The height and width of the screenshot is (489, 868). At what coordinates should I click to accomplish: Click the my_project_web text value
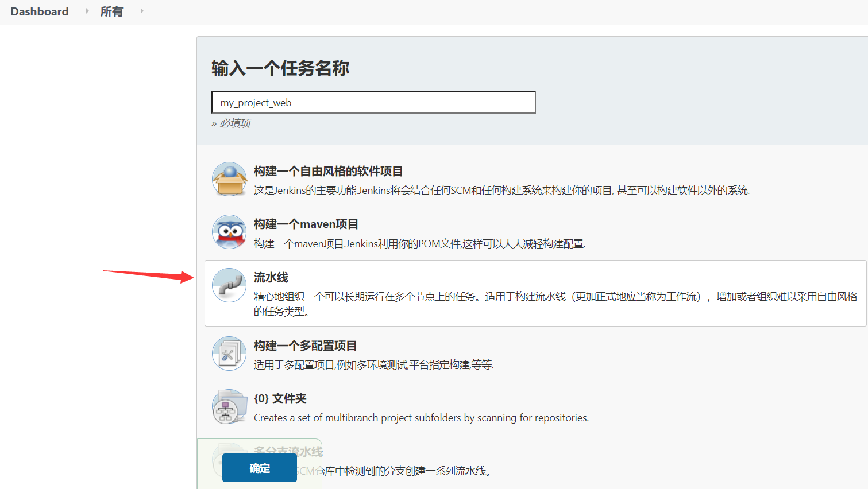coord(255,102)
